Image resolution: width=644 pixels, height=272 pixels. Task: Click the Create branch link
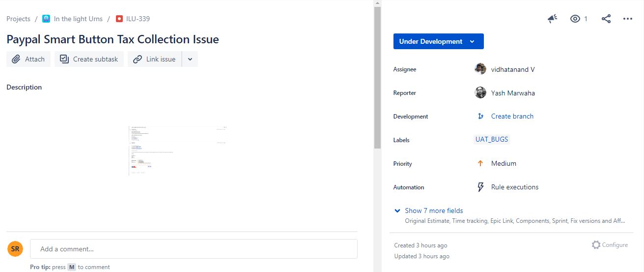point(512,116)
